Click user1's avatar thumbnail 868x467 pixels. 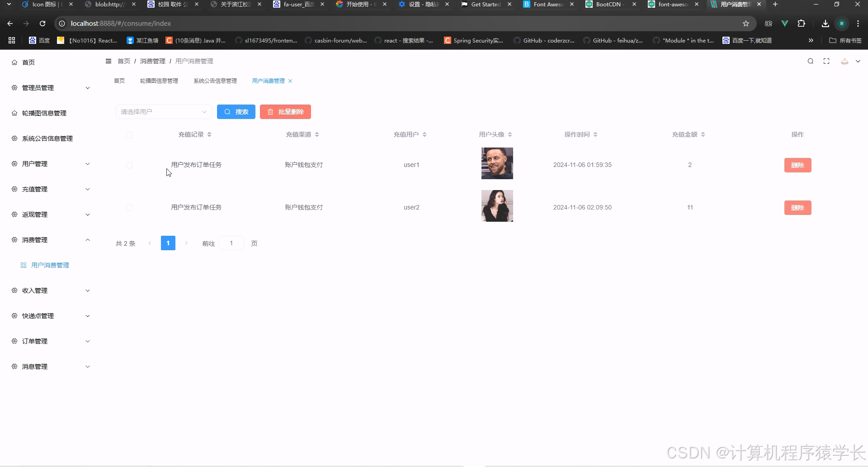click(x=497, y=163)
